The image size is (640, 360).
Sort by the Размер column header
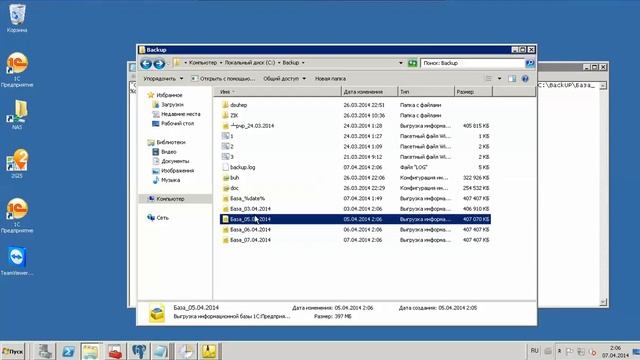[x=473, y=92]
